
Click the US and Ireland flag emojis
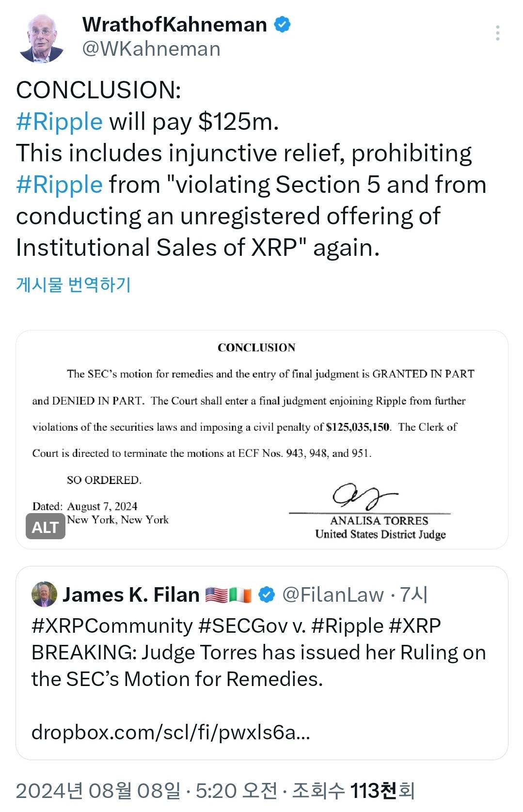tap(228, 594)
